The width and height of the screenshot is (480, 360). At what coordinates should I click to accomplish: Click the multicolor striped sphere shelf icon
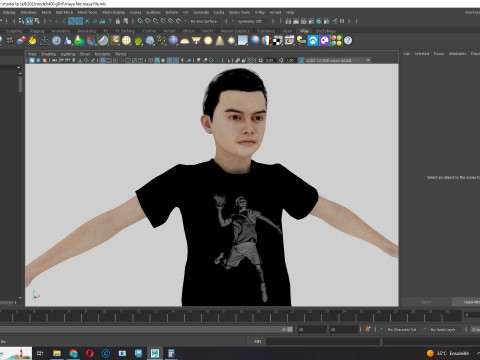point(266,41)
